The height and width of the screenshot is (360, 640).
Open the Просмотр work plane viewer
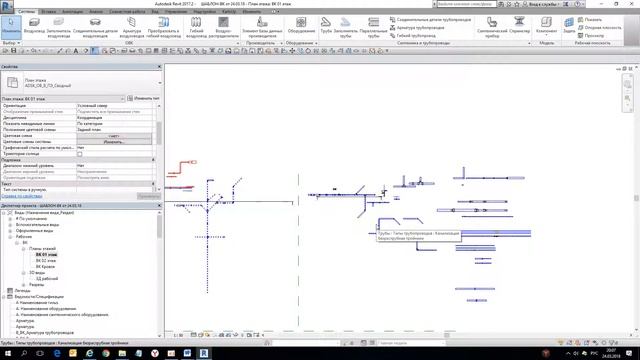click(591, 36)
